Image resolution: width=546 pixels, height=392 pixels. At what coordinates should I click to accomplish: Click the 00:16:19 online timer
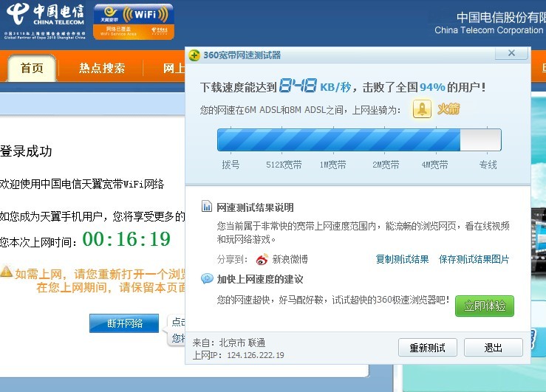[x=126, y=239]
